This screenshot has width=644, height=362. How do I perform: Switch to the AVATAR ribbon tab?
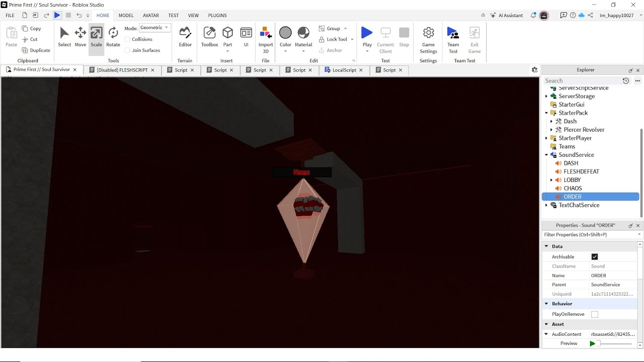pos(151,16)
